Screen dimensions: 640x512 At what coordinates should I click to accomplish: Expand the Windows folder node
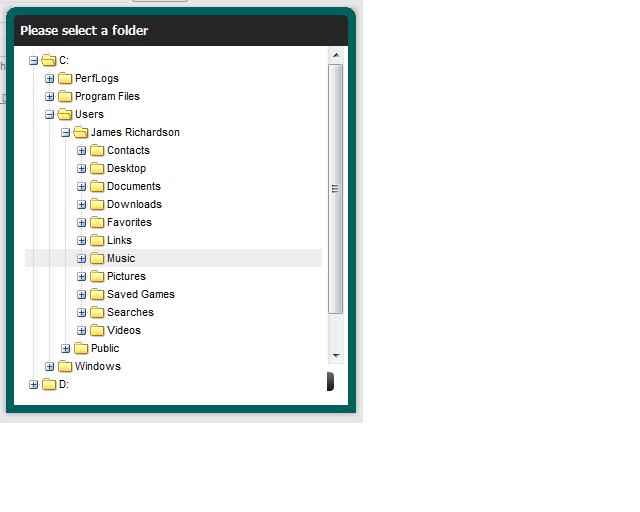(50, 366)
